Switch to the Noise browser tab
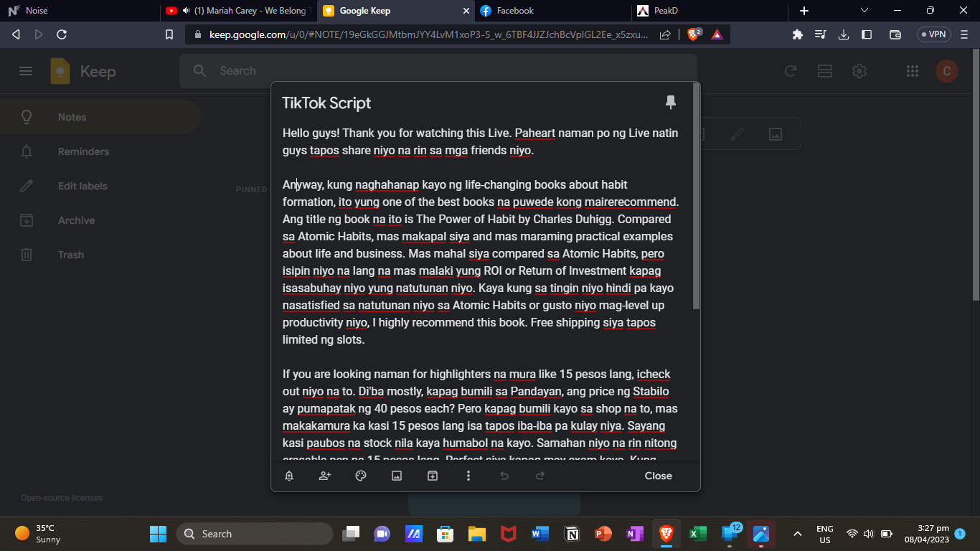Screen dimensions: 980x551 79,11
